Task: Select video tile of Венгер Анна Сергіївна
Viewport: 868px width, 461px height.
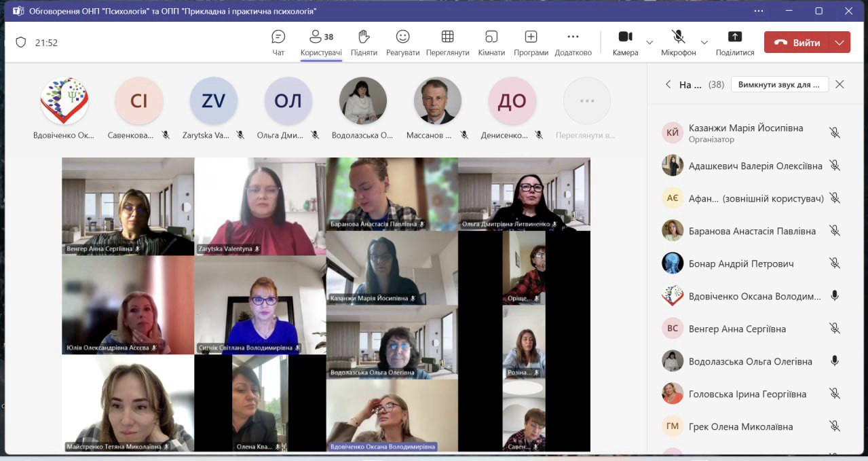Action: tap(128, 206)
